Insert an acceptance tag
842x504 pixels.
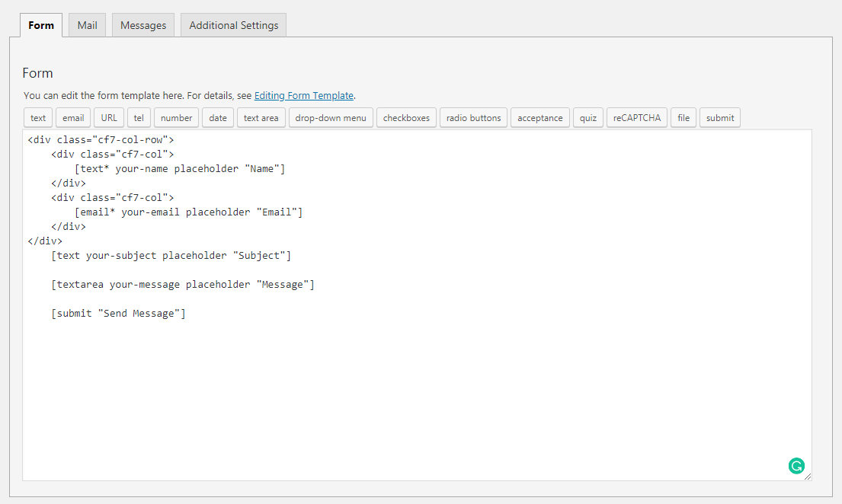point(539,118)
